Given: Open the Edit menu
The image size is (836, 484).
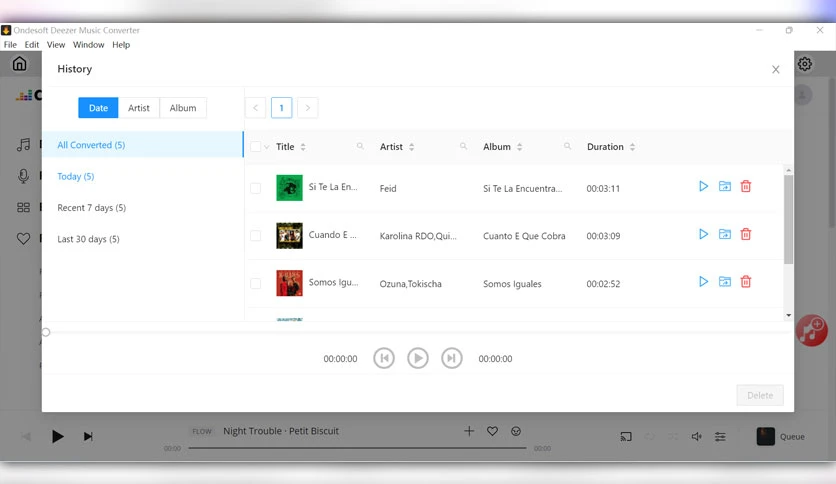Looking at the screenshot, I should [31, 45].
